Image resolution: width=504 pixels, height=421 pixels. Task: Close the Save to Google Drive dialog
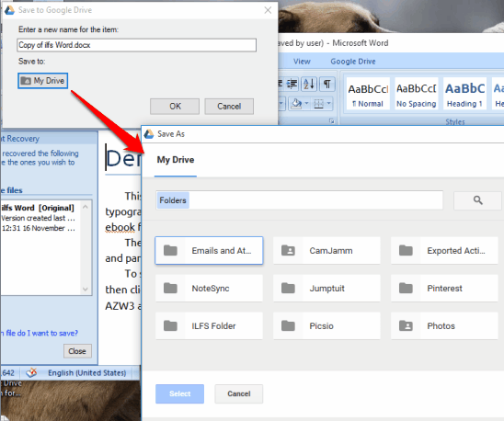coord(268,10)
